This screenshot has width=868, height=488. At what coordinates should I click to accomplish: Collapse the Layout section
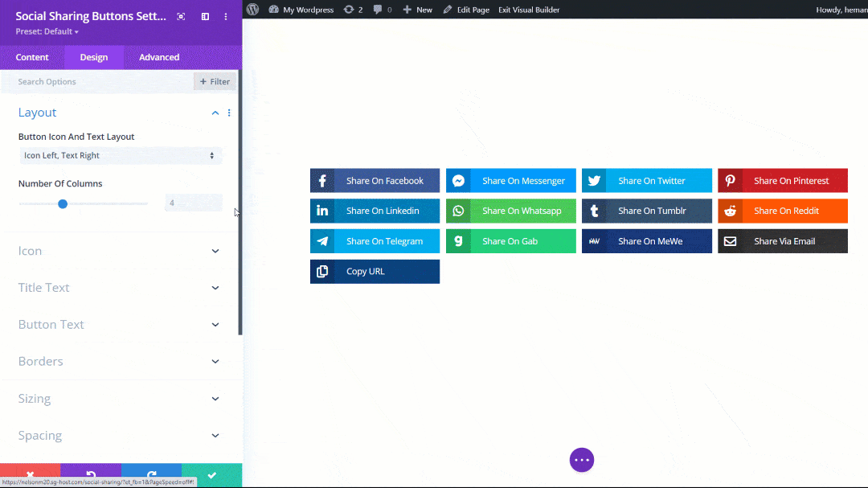(x=215, y=113)
